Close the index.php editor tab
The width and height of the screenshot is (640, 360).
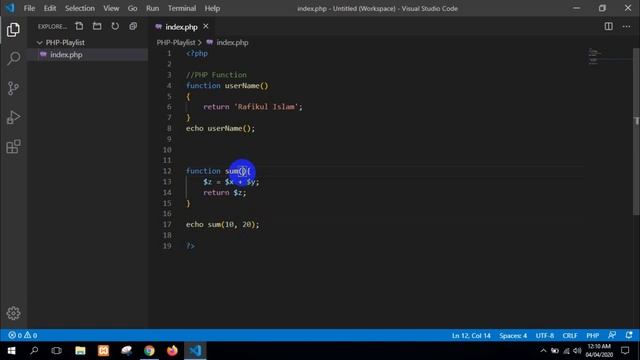[x=206, y=27]
